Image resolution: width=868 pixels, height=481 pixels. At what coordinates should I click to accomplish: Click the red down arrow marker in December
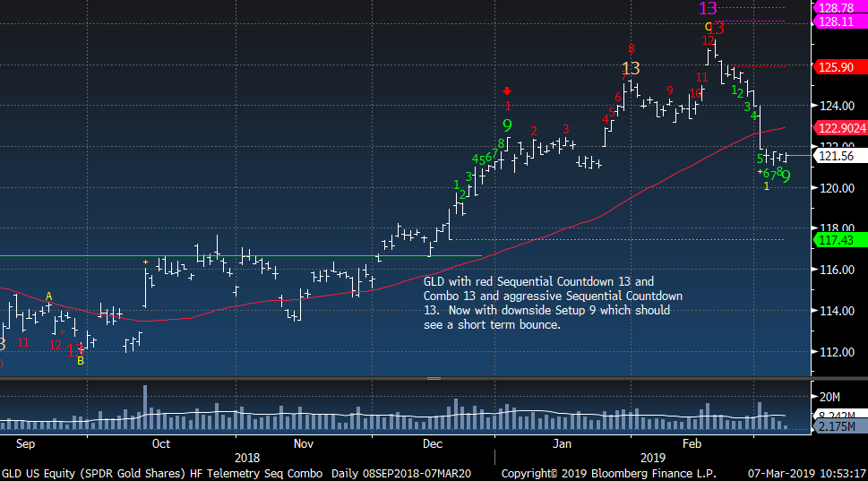506,90
